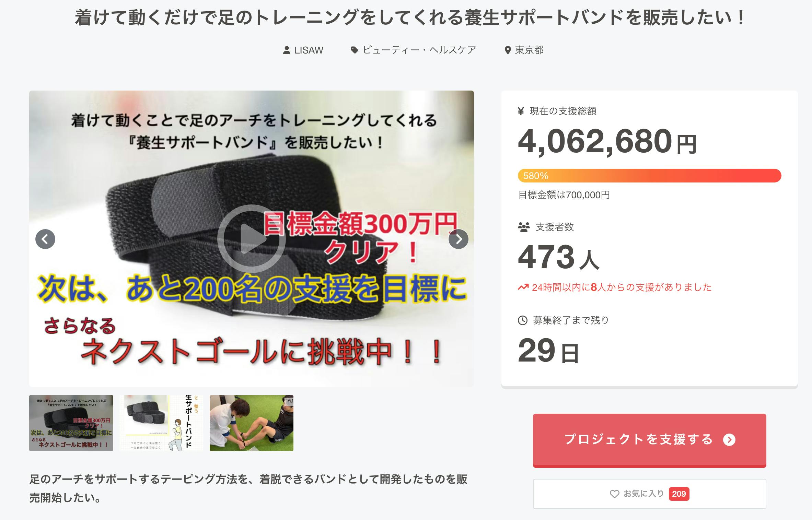This screenshot has width=812, height=520.
Task: Click the arrow circle icon on support button
Action: click(729, 440)
